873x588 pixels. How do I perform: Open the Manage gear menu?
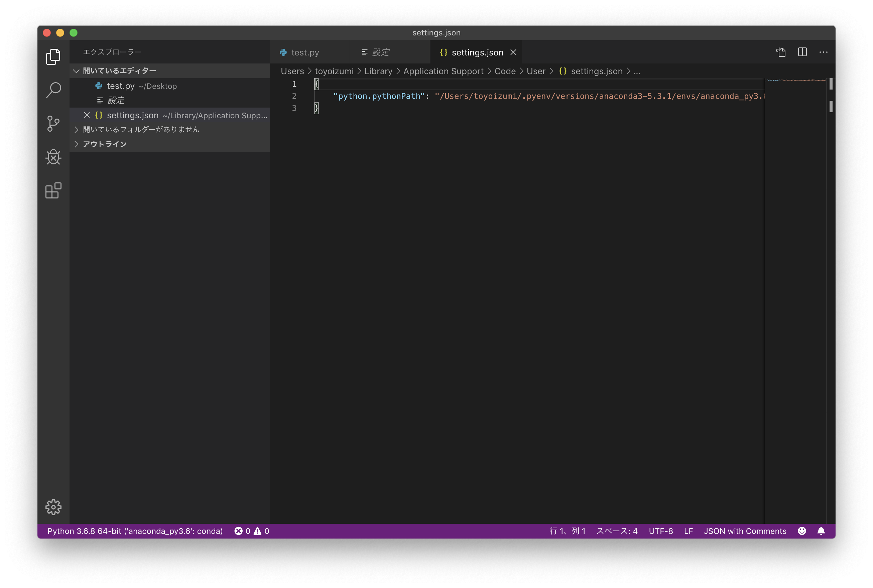tap(53, 507)
